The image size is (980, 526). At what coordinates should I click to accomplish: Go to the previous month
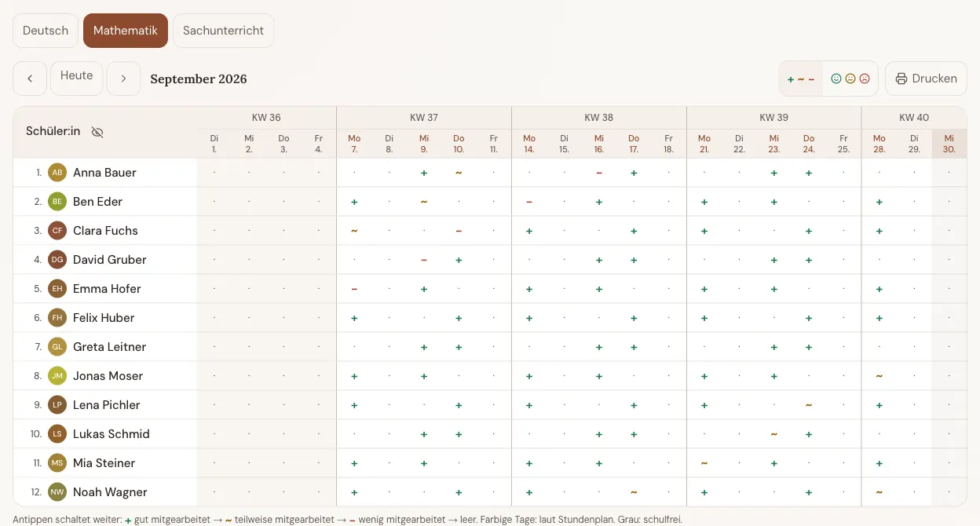[30, 79]
